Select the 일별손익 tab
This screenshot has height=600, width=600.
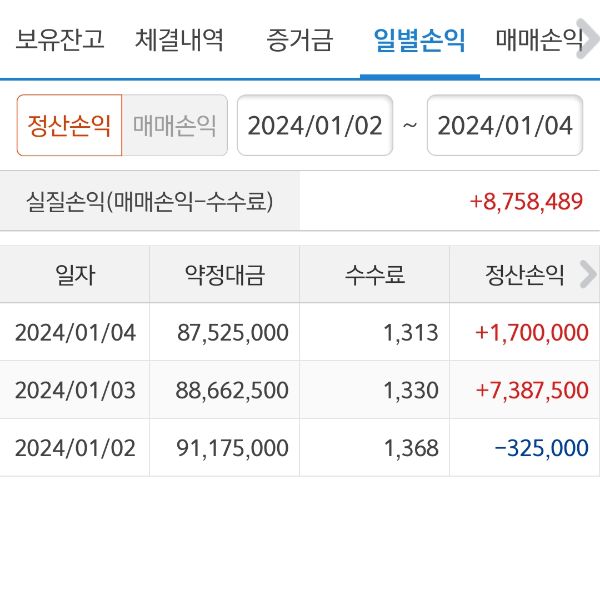click(419, 41)
